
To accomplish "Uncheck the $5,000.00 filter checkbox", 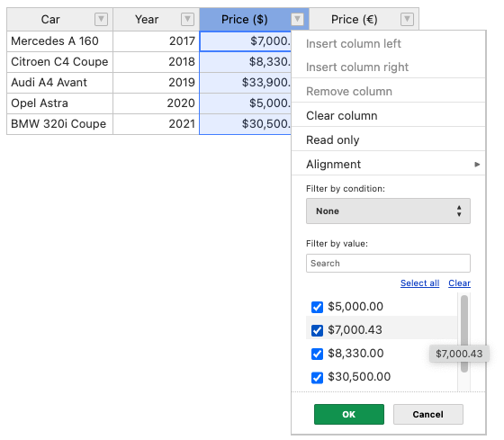I will (317, 307).
